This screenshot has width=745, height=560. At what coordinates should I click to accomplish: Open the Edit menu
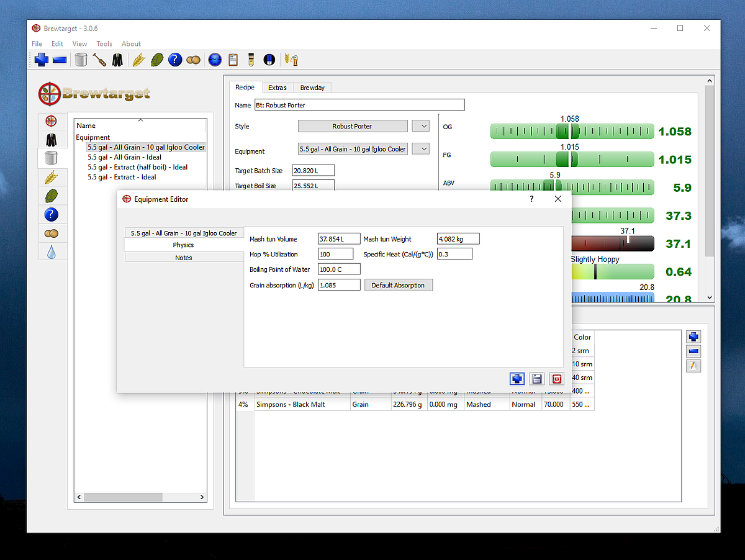click(57, 43)
